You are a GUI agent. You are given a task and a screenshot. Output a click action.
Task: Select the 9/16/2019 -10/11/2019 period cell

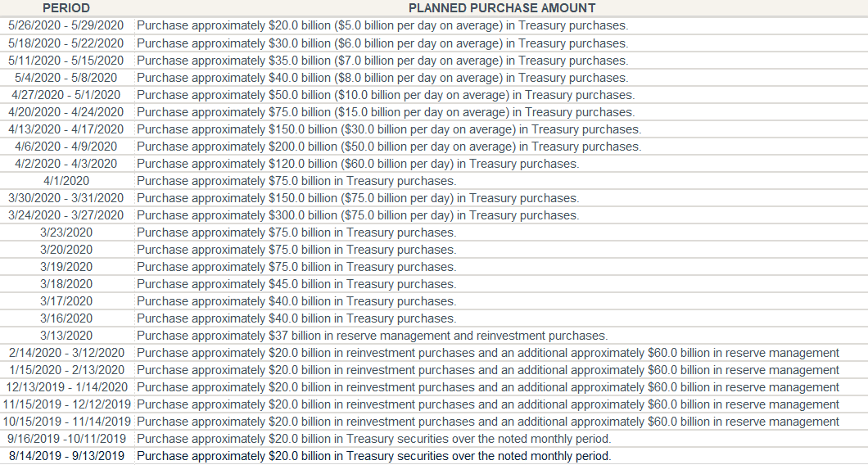click(66, 438)
